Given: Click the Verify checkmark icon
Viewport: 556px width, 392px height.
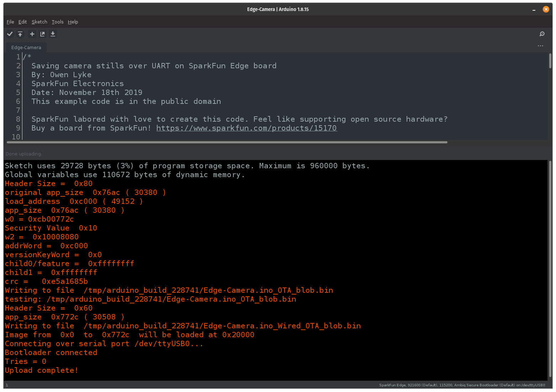Looking at the screenshot, I should (x=10, y=34).
